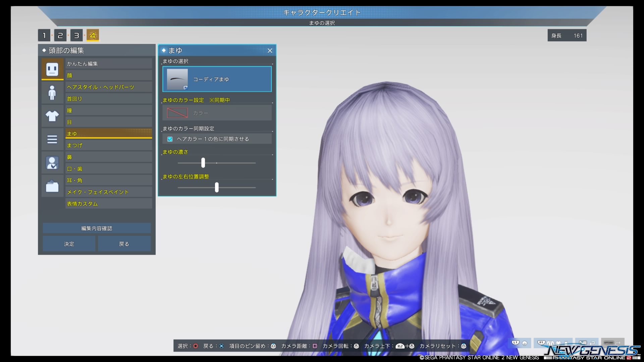
Task: Open the list menu three-lines icon
Action: pyautogui.click(x=52, y=139)
